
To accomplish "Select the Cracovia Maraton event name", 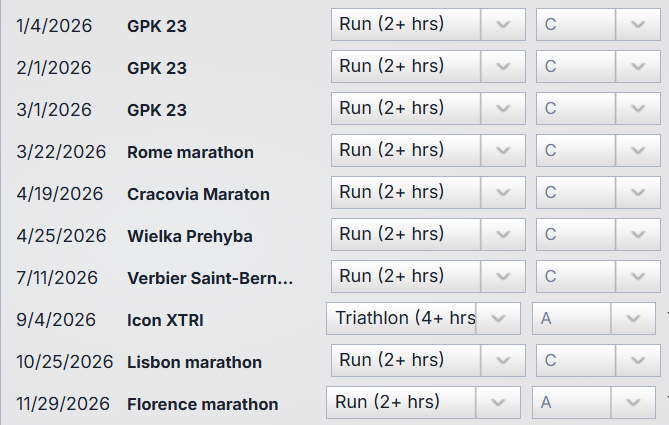I will [198, 195].
